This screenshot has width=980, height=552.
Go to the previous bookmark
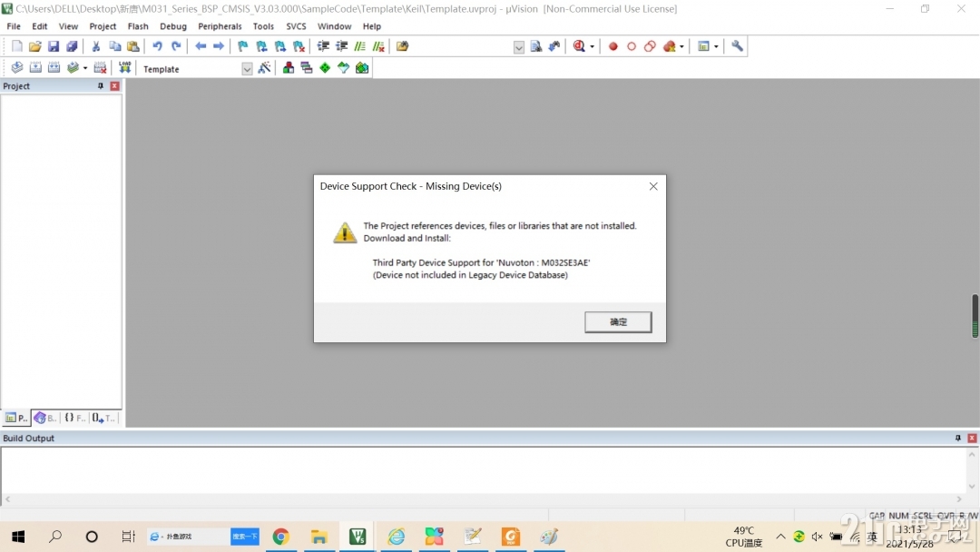[262, 46]
